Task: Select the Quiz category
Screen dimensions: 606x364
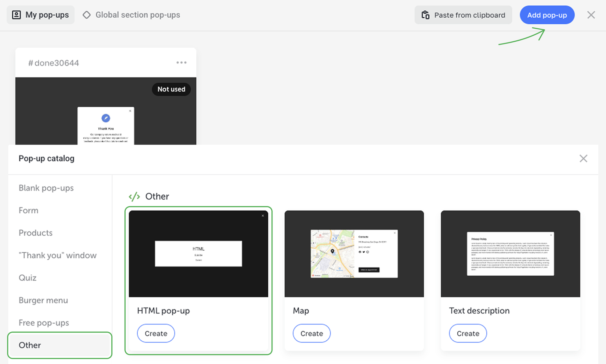Action: point(27,278)
